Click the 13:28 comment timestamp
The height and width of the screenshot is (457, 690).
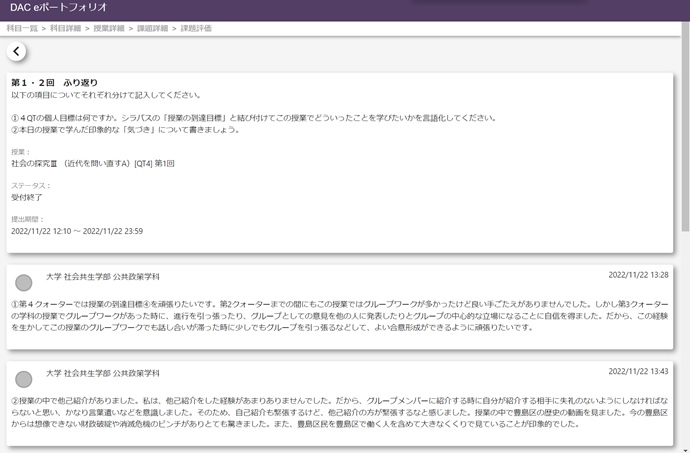click(638, 274)
